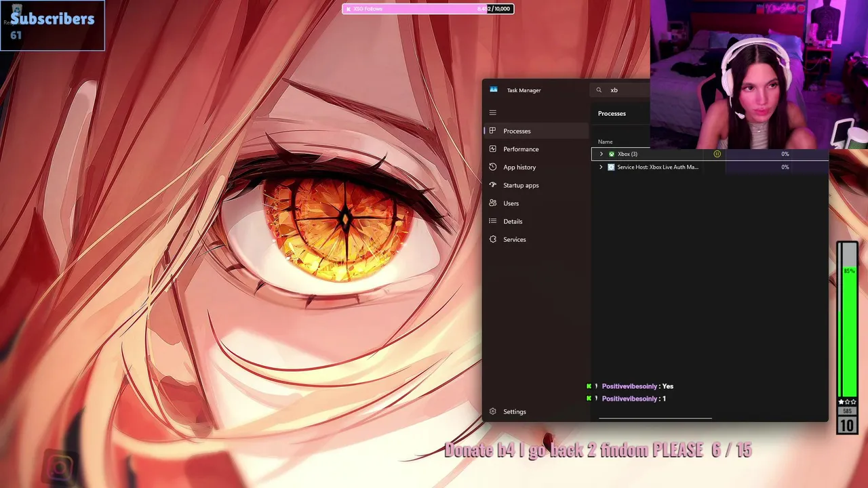Click the chat message 'Positivevibesoinly : 1'
This screenshot has height=488, width=868.
(627, 399)
